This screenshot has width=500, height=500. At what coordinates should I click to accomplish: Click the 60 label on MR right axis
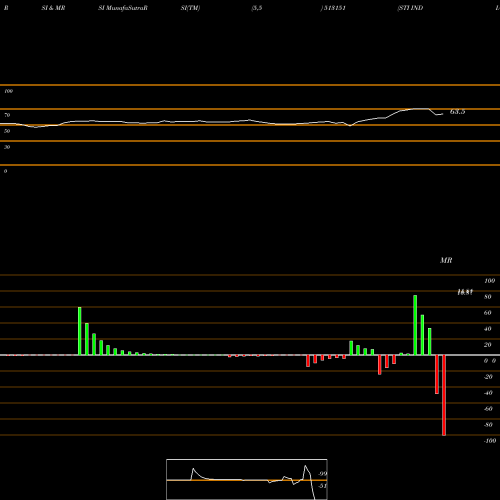click(488, 313)
